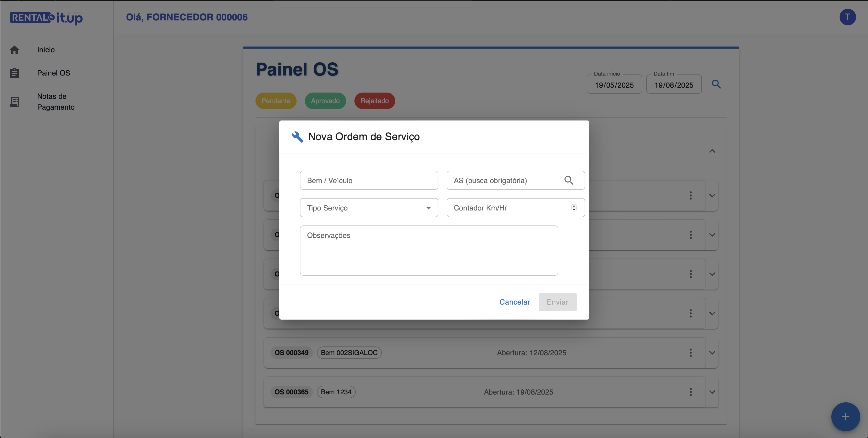The width and height of the screenshot is (868, 438).
Task: Expand the OS 000349 row chevron
Action: pos(712,353)
